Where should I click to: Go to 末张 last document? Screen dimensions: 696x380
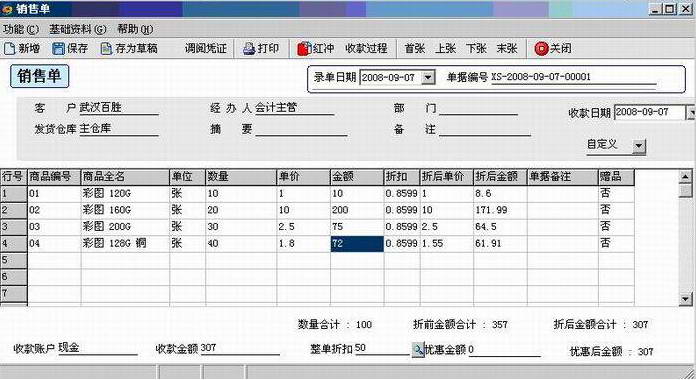(507, 48)
